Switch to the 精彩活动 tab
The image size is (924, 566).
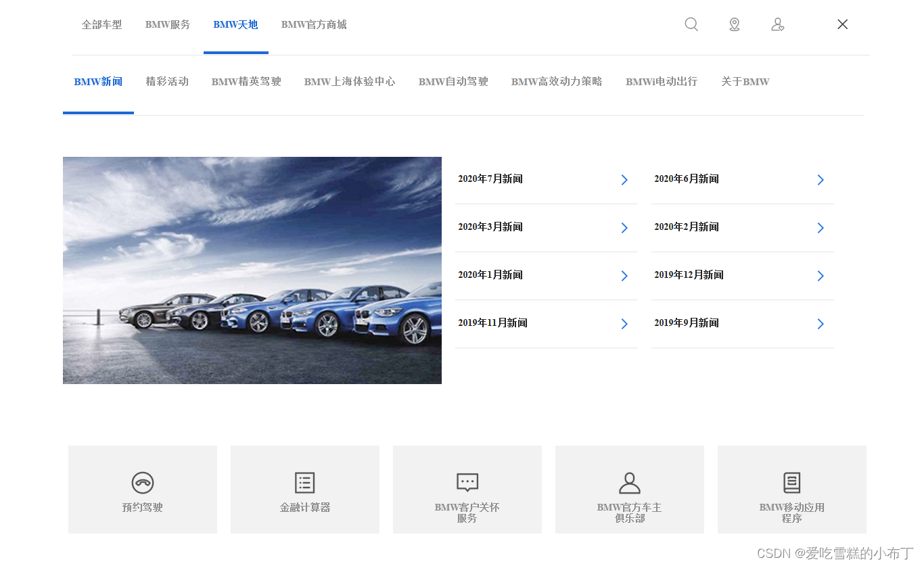point(167,82)
